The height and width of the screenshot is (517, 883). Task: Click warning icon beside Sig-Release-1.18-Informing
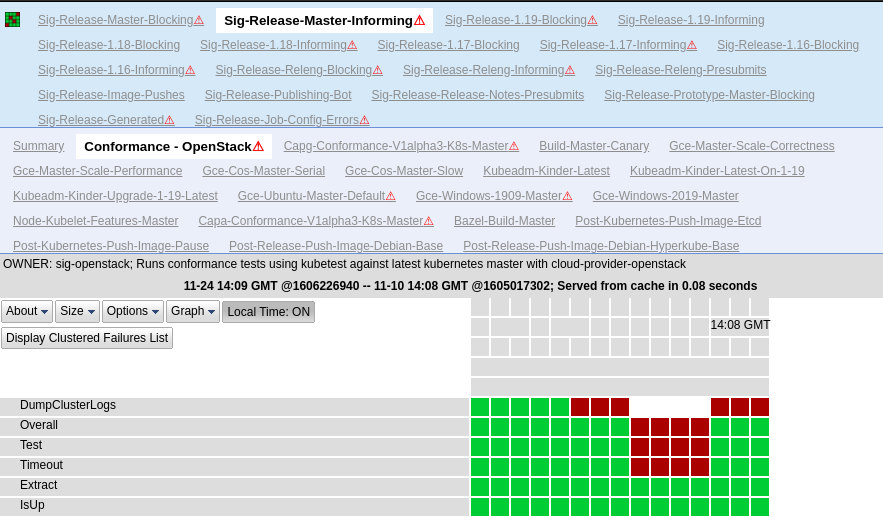(353, 45)
